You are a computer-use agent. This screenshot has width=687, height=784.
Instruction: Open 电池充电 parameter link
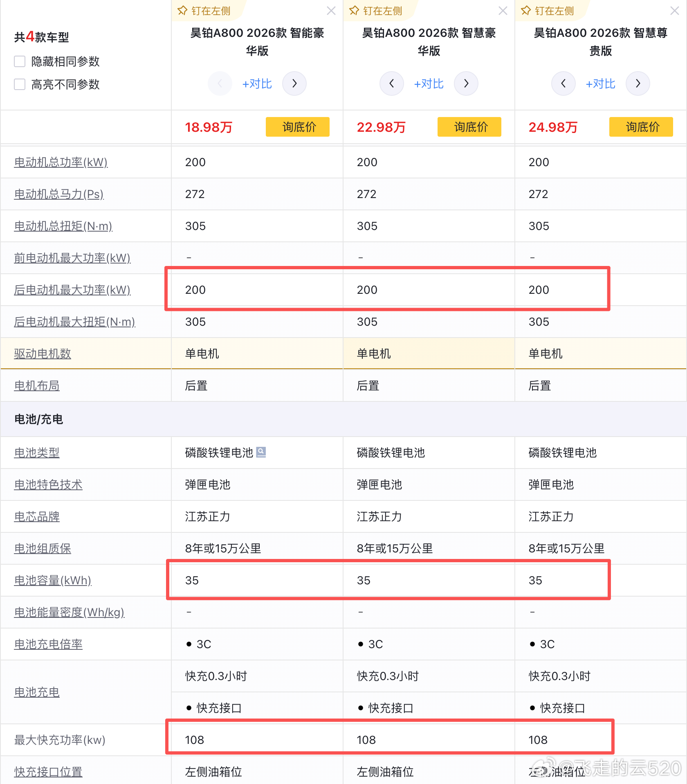pos(37,692)
